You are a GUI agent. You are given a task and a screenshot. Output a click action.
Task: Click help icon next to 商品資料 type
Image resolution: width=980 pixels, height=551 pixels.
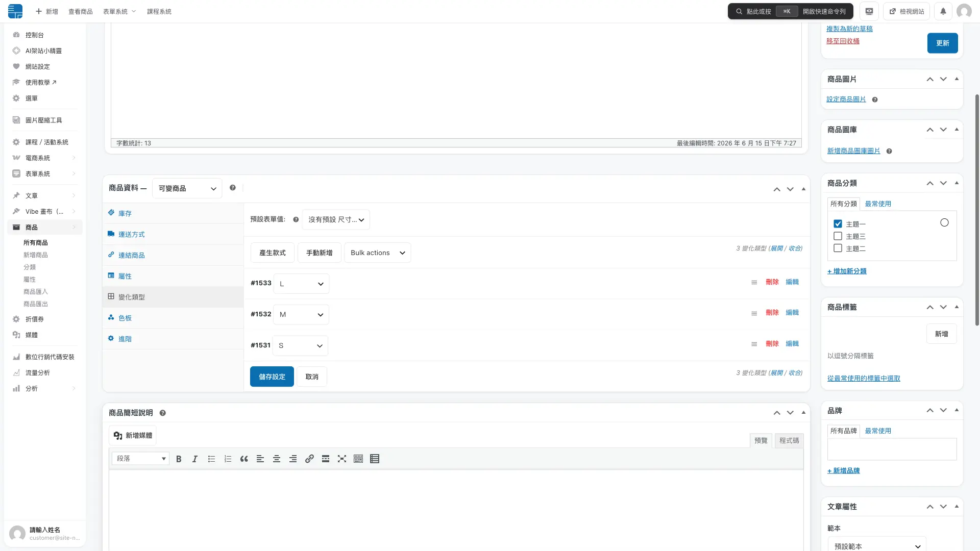(x=233, y=188)
